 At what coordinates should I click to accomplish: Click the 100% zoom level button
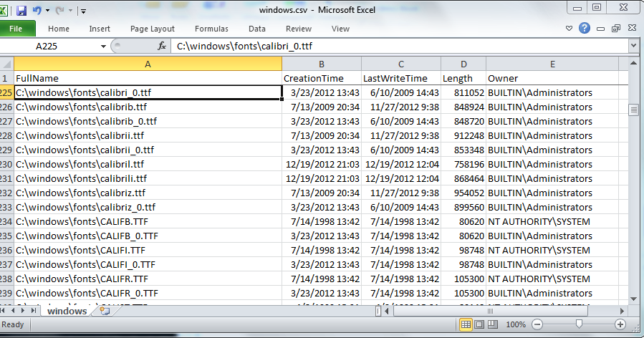pos(516,324)
